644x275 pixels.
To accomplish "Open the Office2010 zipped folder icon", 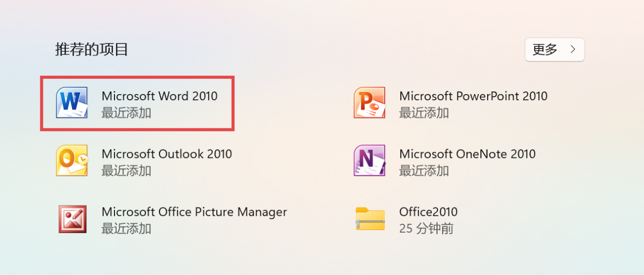I will tap(370, 219).
